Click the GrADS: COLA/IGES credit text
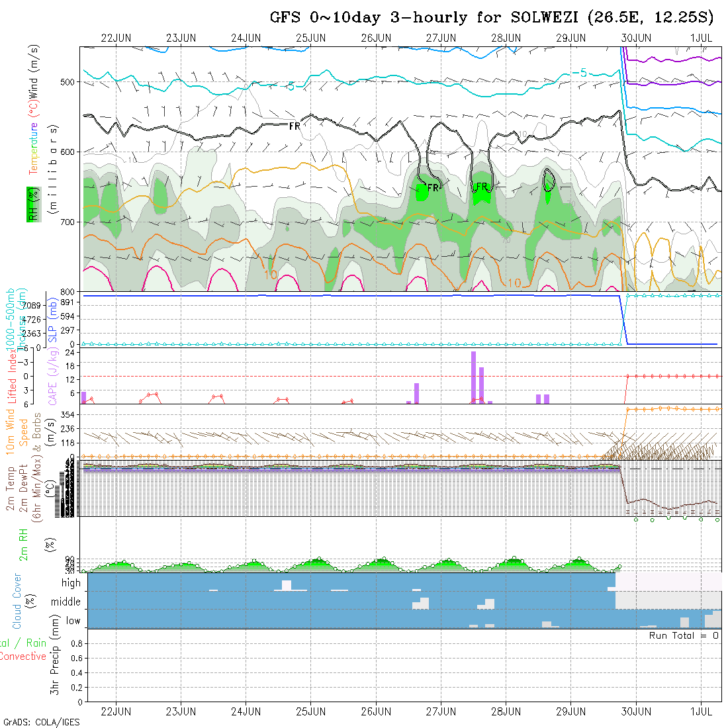Image resolution: width=728 pixels, height=728 pixels. [41, 722]
